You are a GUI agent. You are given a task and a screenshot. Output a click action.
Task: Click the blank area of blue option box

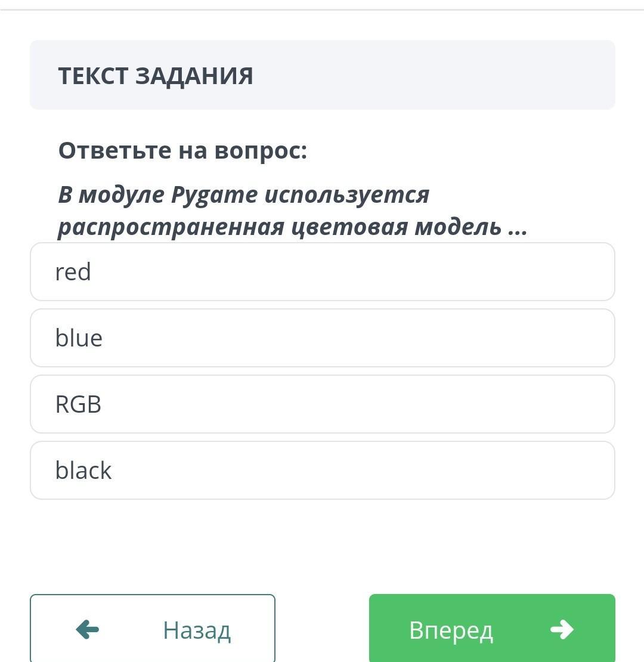[417, 338]
